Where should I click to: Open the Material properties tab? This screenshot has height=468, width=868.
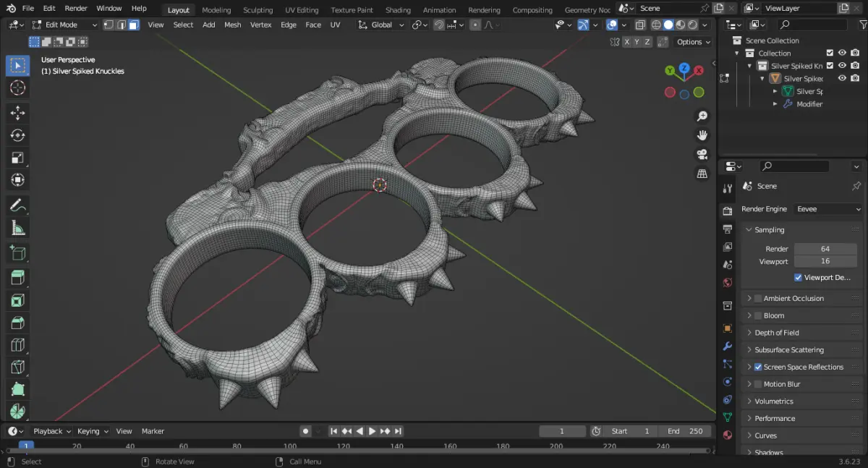[728, 435]
